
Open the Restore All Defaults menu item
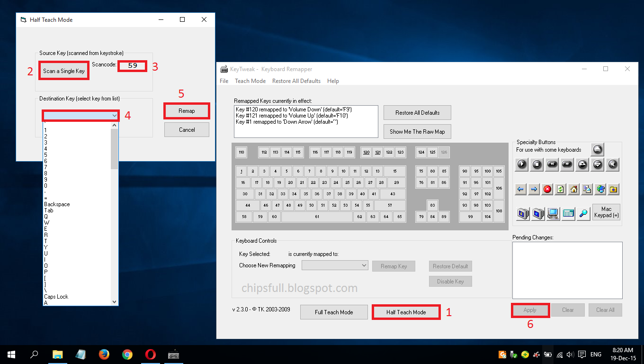pos(296,81)
